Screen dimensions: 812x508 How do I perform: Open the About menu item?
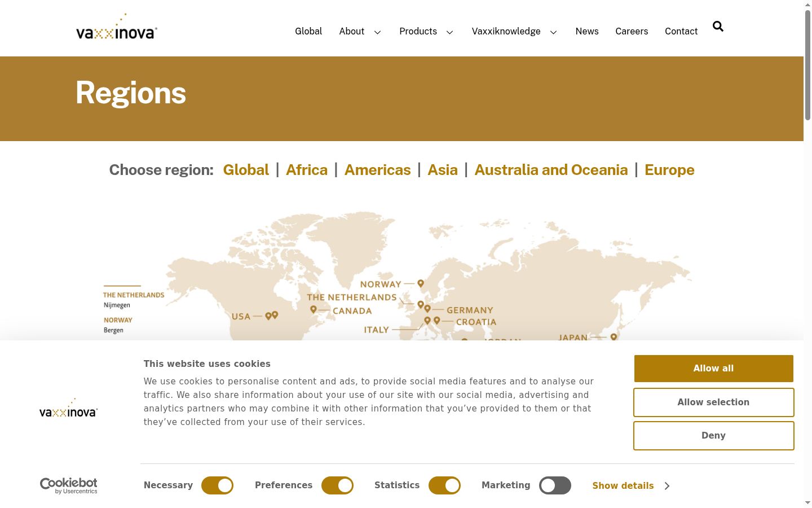[352, 31]
